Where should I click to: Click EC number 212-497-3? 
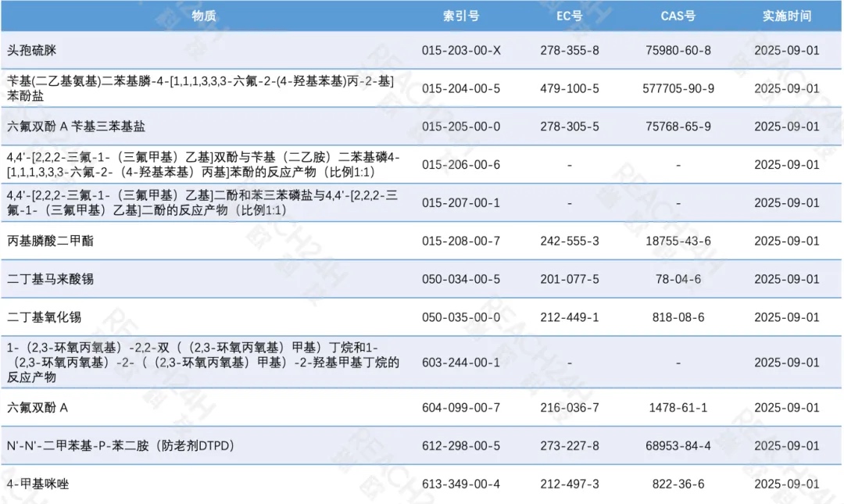point(569,484)
